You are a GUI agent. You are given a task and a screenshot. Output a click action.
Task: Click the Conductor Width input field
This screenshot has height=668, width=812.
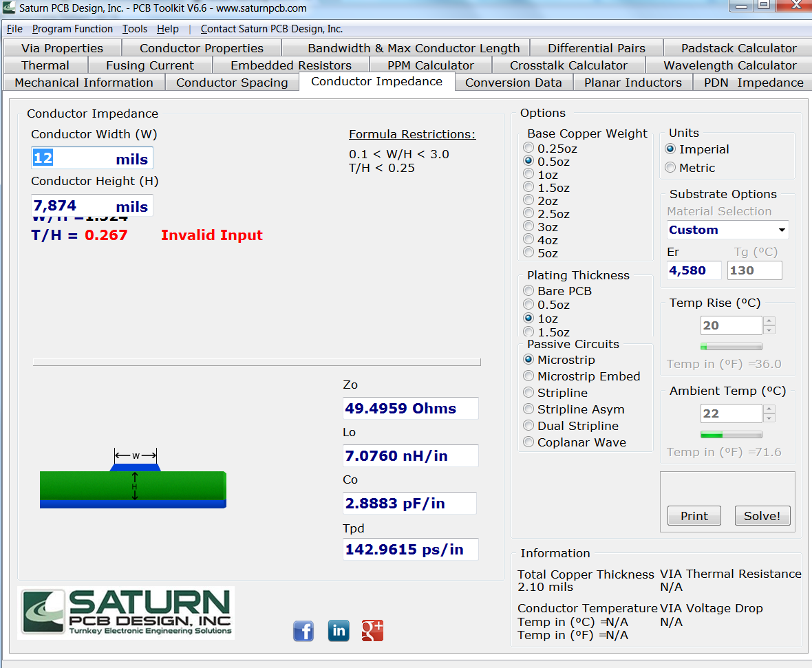pyautogui.click(x=92, y=158)
